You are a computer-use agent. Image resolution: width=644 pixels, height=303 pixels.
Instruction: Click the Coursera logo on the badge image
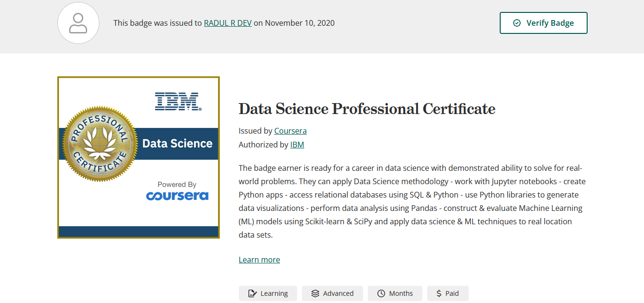[177, 195]
